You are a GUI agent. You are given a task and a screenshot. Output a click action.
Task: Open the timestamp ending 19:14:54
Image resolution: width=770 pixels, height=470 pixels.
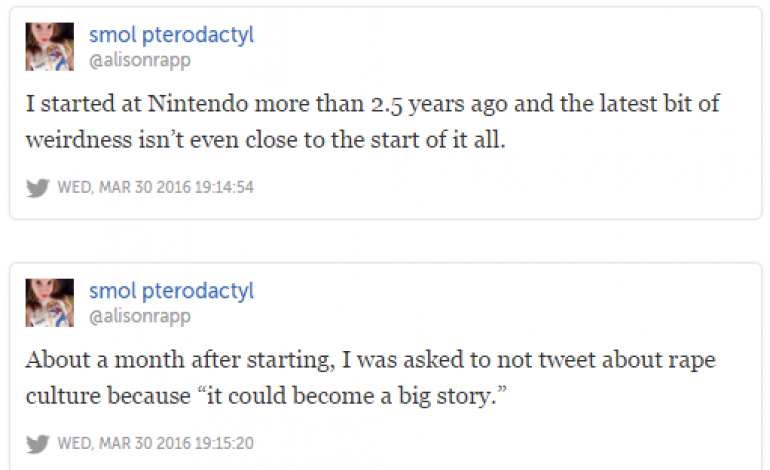tap(156, 187)
